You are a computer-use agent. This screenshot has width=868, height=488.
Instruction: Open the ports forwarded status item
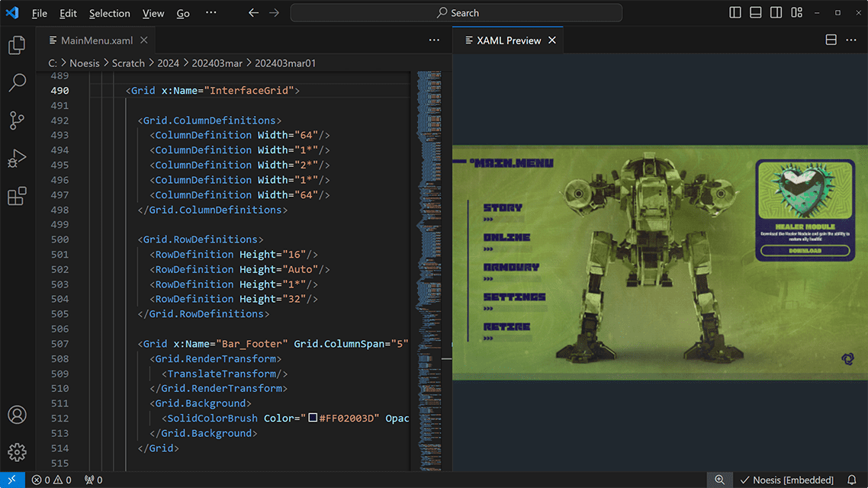coord(94,480)
